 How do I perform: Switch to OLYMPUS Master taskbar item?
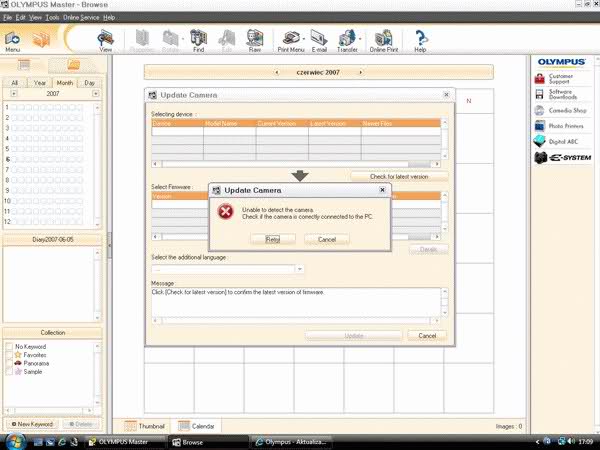point(124,442)
